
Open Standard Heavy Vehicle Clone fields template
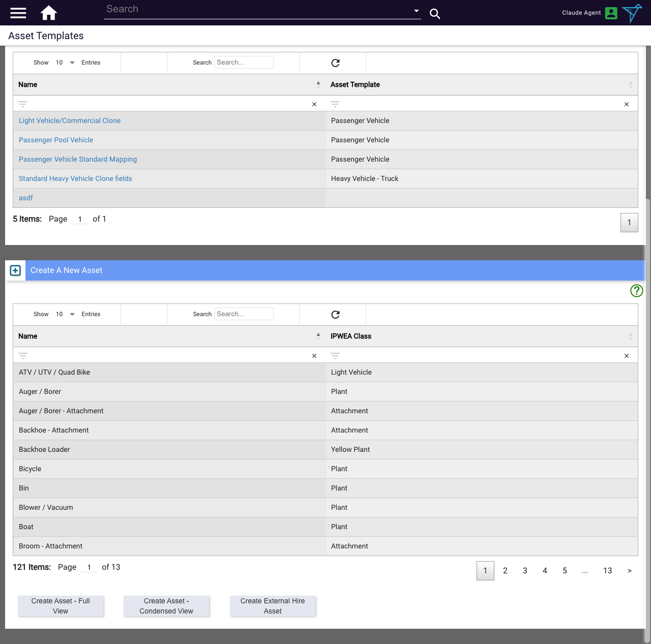[x=75, y=178]
